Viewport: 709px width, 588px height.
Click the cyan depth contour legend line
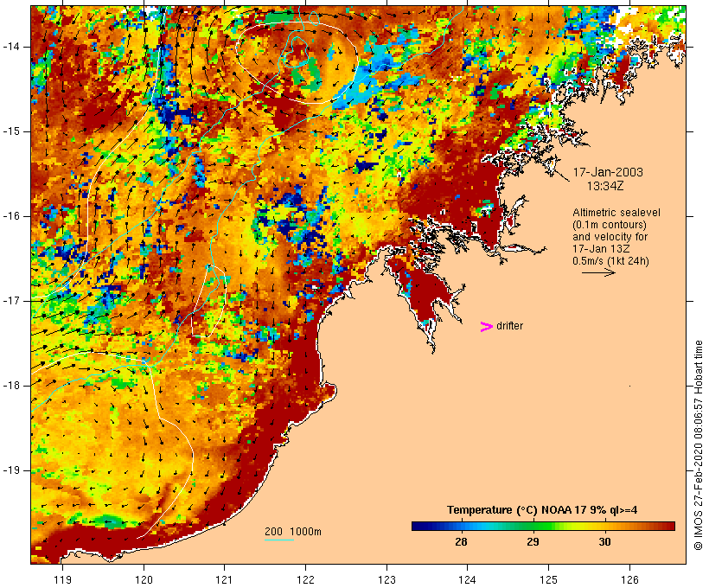(x=279, y=540)
